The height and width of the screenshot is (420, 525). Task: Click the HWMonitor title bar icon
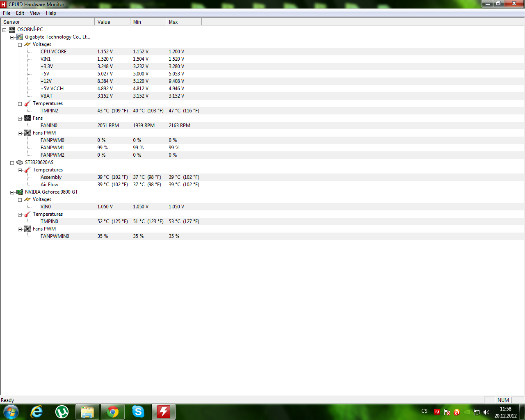pyautogui.click(x=4, y=5)
